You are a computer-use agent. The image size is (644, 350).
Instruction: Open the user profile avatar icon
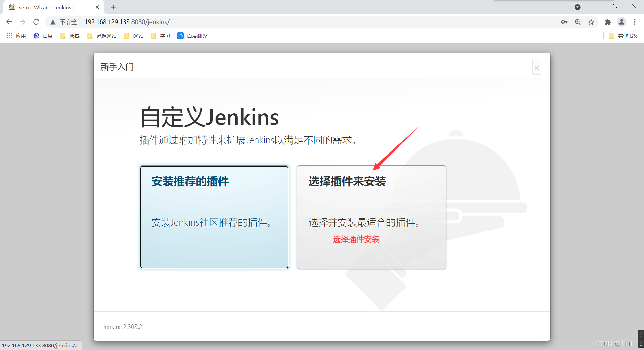click(621, 22)
